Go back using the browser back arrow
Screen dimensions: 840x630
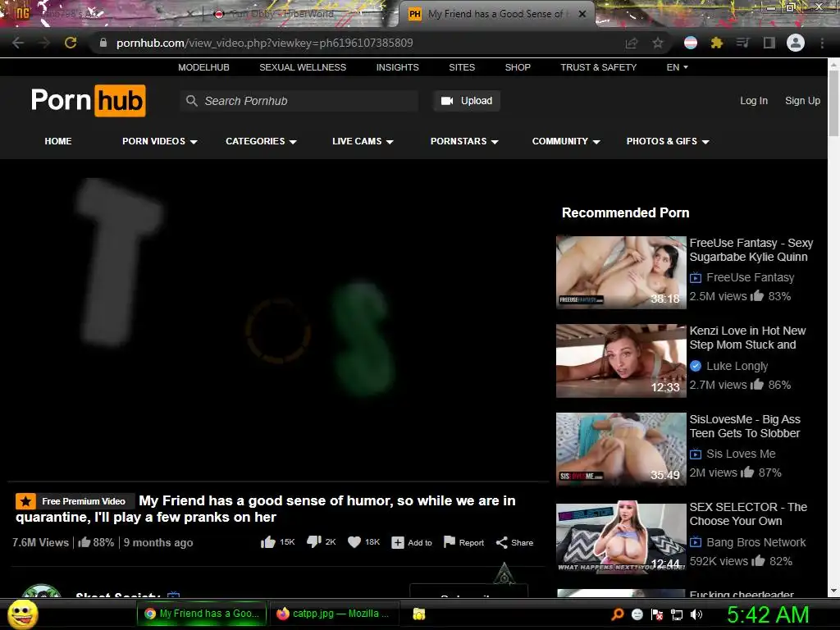pos(18,43)
